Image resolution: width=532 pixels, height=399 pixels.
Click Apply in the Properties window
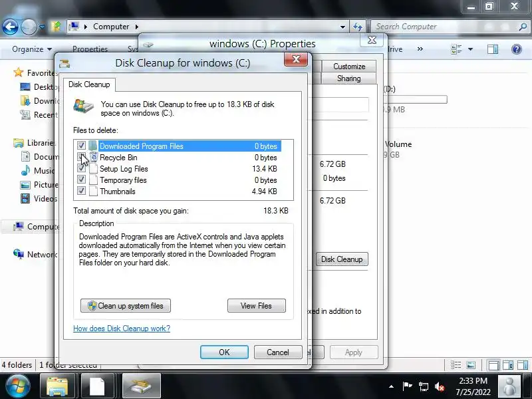(354, 352)
